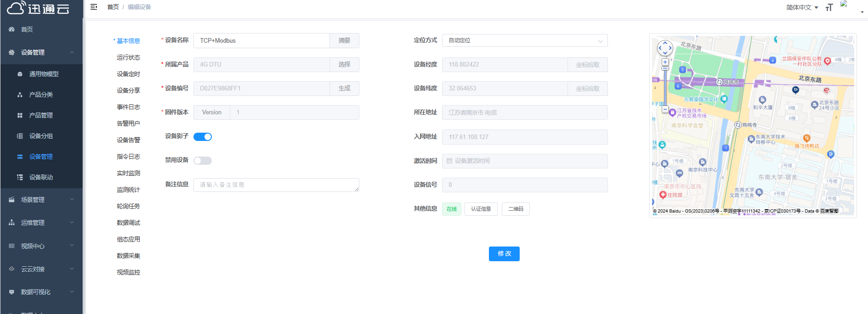This screenshot has height=314, width=868.
Task: Enable the 禁用设备 switch
Action: tap(203, 161)
